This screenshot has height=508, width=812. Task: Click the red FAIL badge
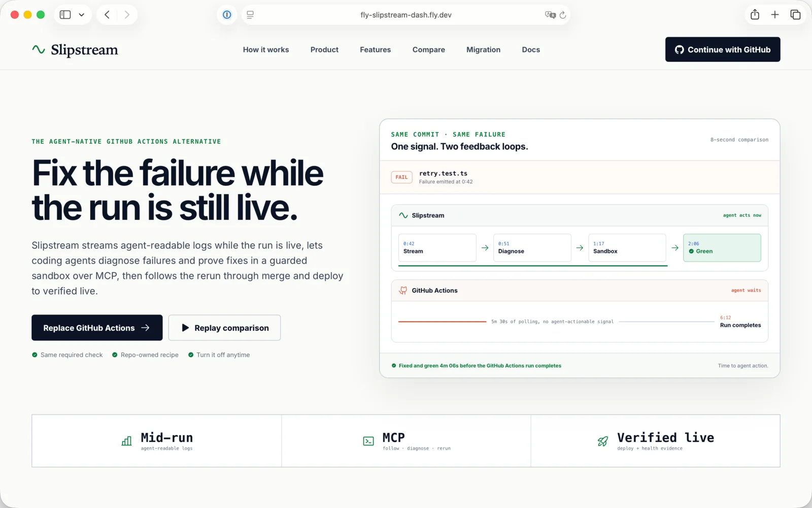[401, 177]
